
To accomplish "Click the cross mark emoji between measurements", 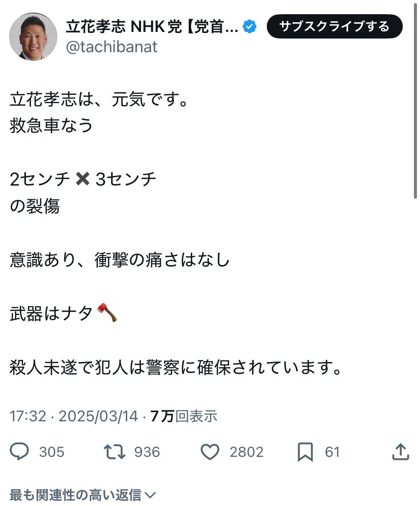I will point(83,179).
